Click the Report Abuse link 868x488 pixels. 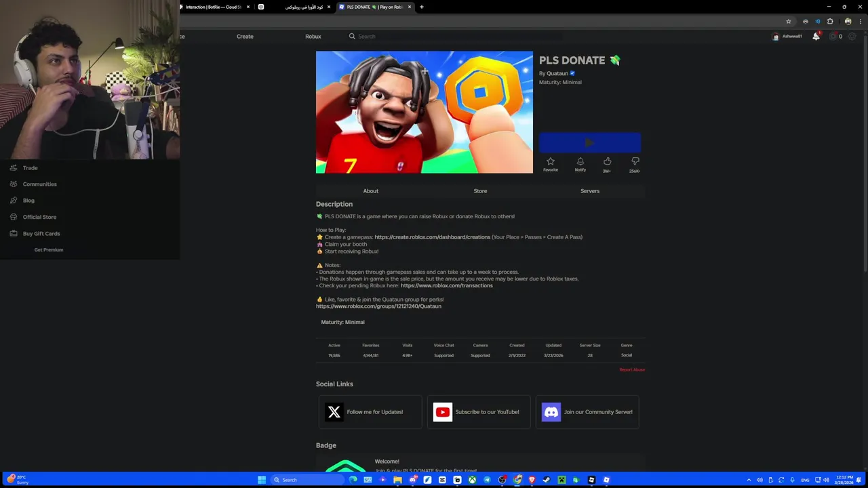(x=632, y=370)
